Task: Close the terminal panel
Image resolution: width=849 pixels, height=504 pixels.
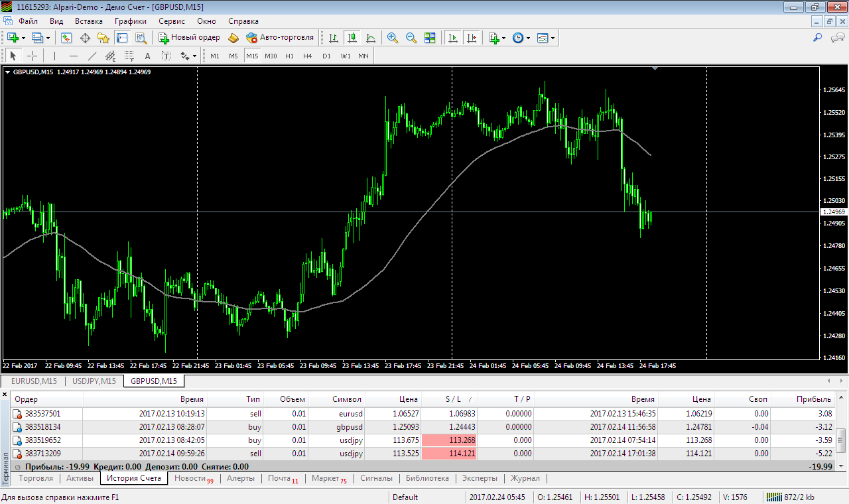Action: pos(5,395)
